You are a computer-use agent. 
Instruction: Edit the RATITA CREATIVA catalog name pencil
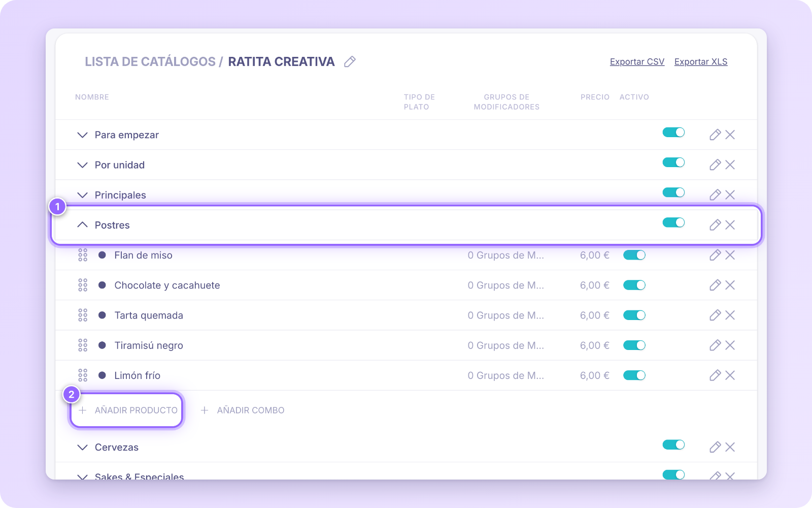(x=350, y=62)
